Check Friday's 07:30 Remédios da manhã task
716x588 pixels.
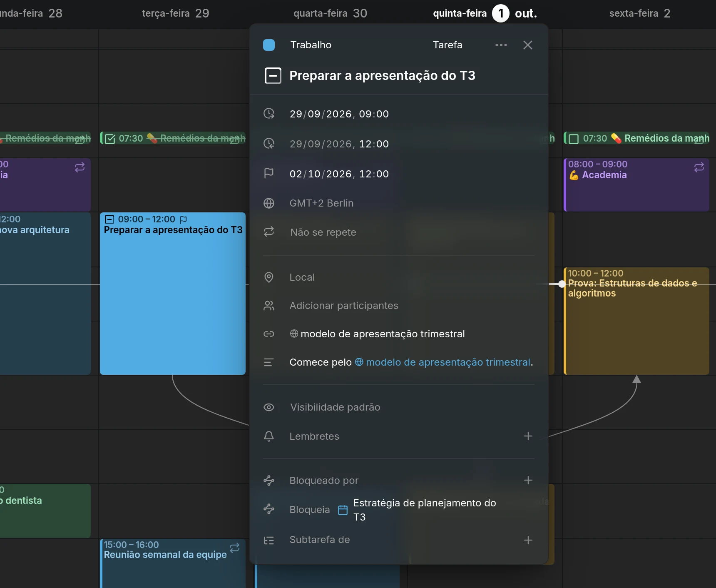point(574,139)
